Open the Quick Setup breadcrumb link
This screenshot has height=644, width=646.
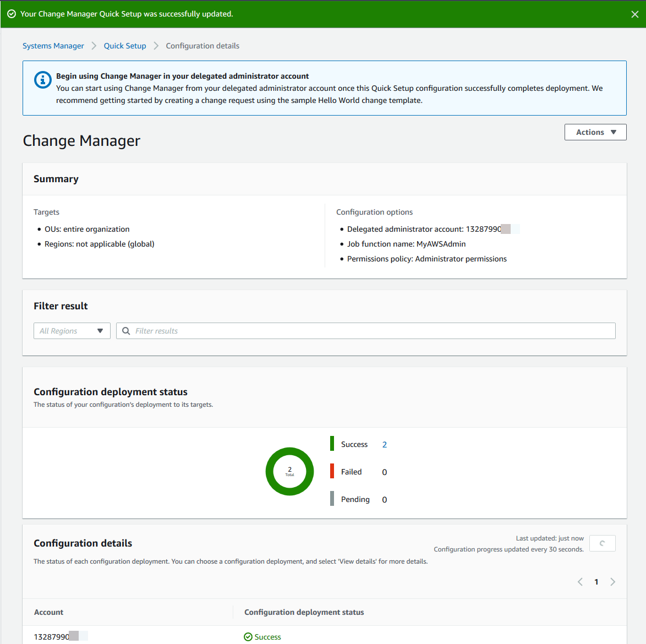[x=125, y=46]
